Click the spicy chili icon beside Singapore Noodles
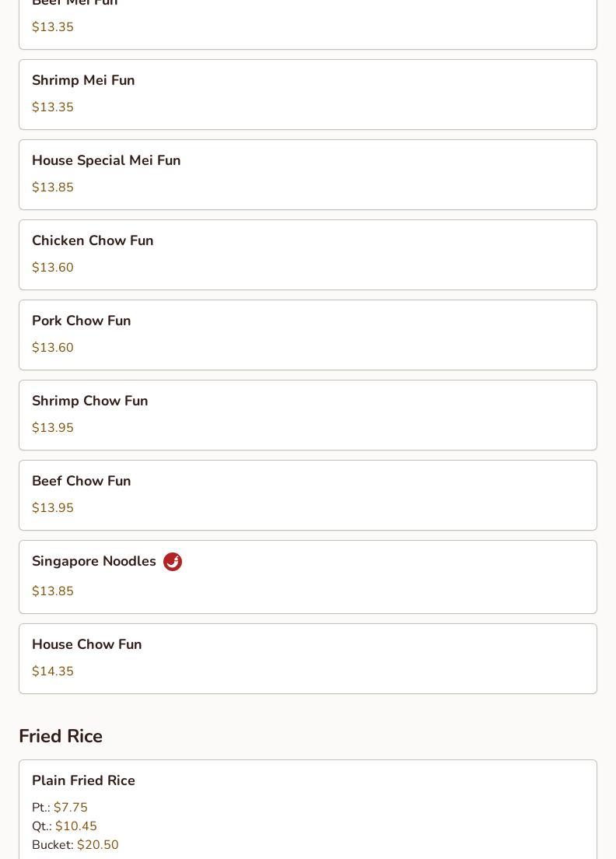616x859 pixels. (x=173, y=562)
